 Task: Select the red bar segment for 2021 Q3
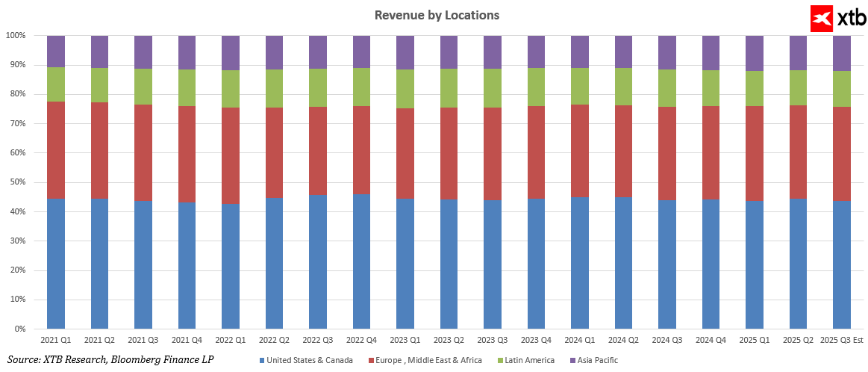[x=143, y=153]
